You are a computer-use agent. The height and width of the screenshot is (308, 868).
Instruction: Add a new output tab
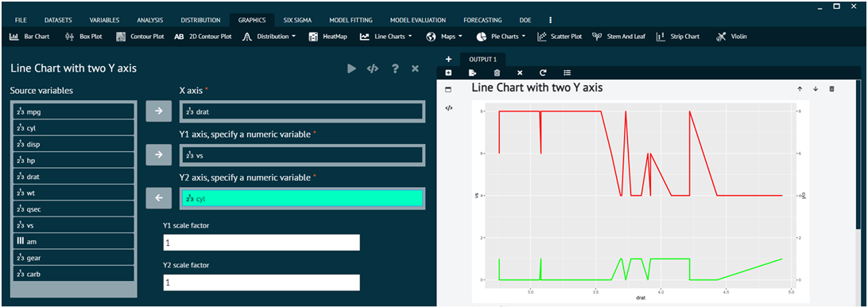point(448,59)
